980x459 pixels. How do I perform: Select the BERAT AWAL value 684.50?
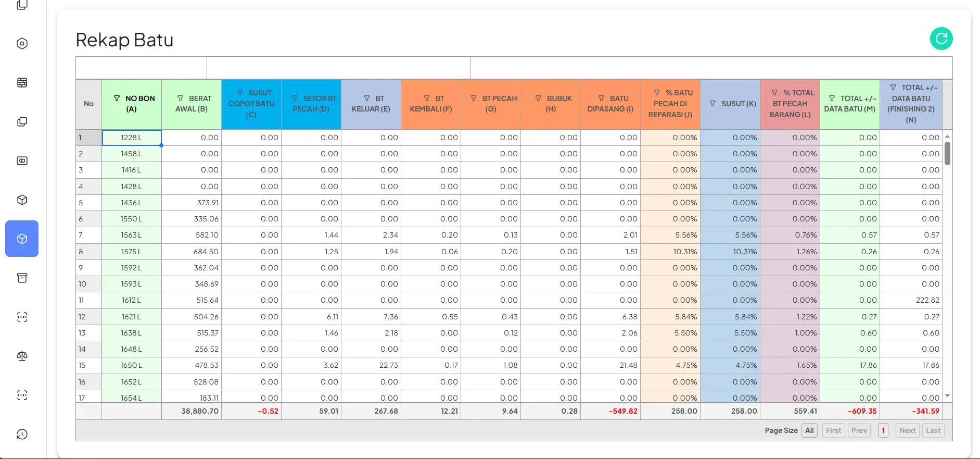pos(192,252)
